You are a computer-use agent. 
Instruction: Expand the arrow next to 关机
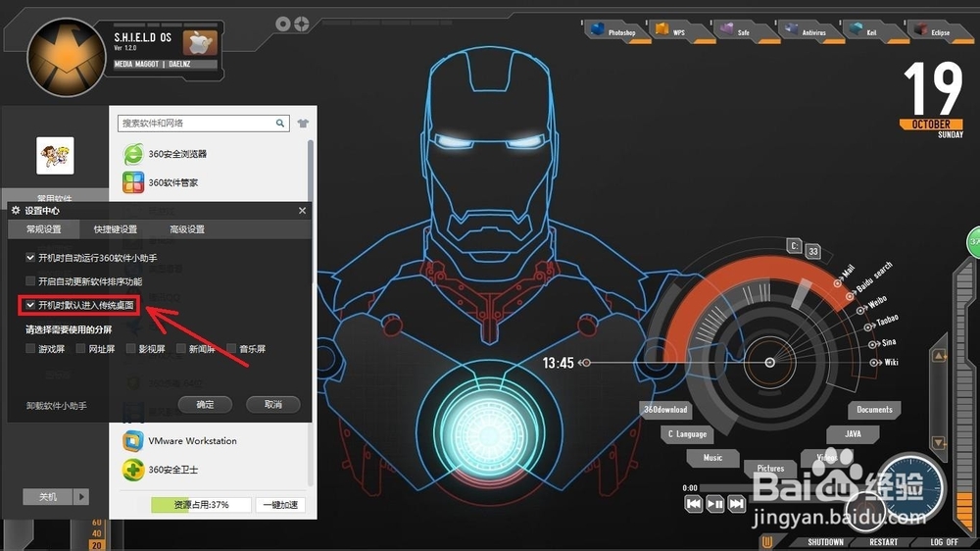pyautogui.click(x=81, y=497)
